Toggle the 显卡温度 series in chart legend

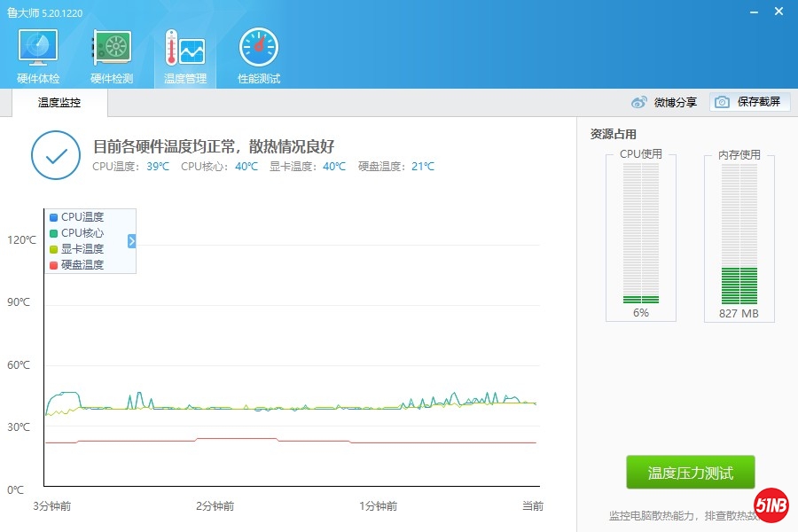point(82,249)
